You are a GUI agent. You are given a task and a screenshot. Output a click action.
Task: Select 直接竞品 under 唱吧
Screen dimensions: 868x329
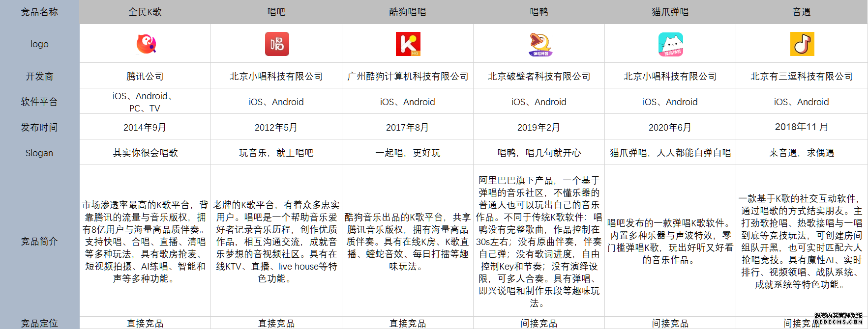point(276,323)
